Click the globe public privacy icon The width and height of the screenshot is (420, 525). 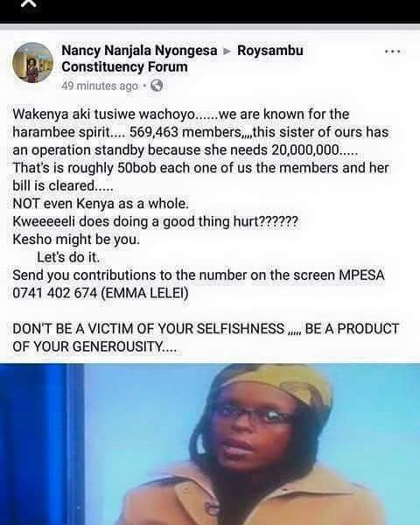pyautogui.click(x=157, y=86)
